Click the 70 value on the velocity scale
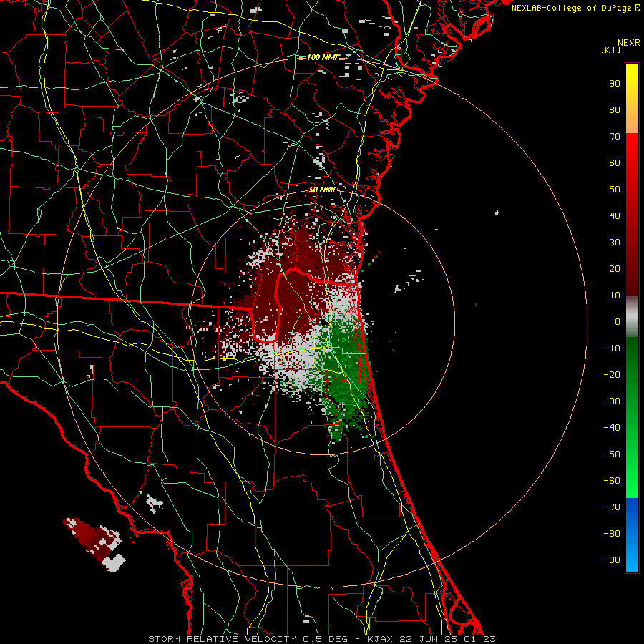 click(x=615, y=137)
